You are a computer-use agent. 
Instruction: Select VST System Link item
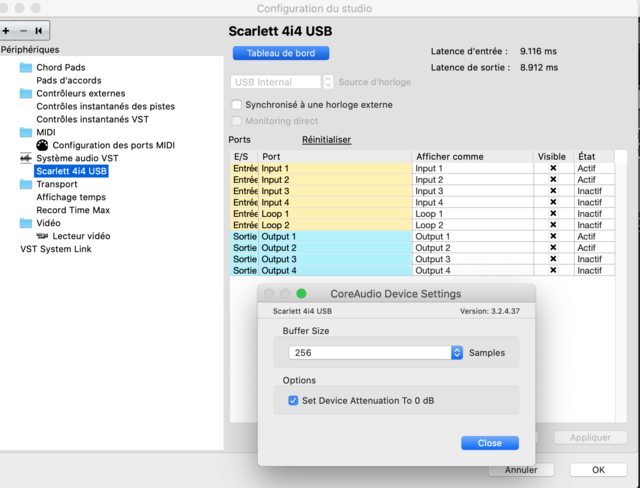tap(56, 249)
